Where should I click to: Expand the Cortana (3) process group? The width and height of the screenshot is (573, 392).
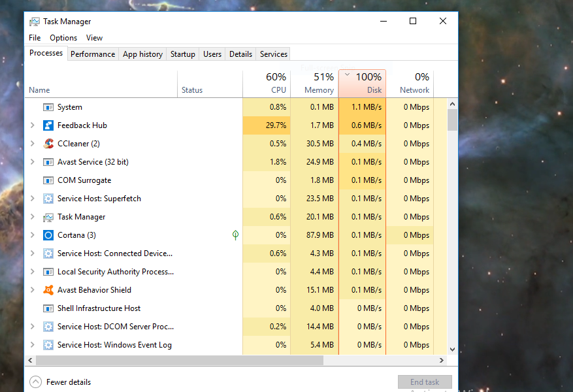click(31, 235)
